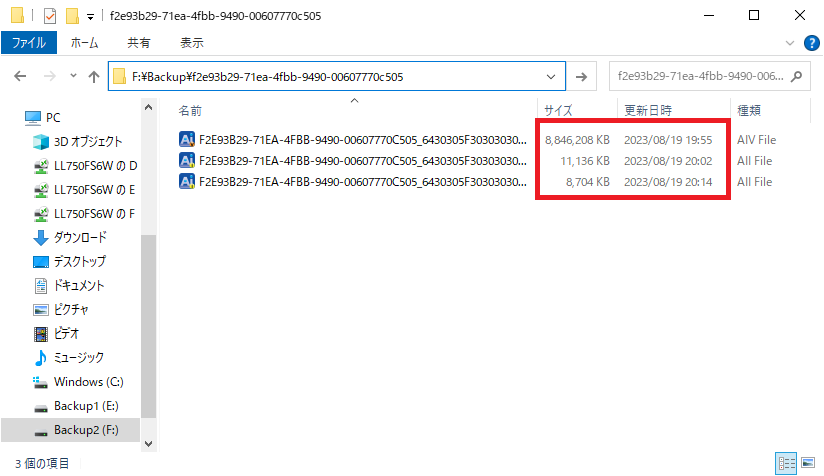This screenshot has width=824, height=476.
Task: Click the 3D objects cube icon
Action: tap(41, 141)
